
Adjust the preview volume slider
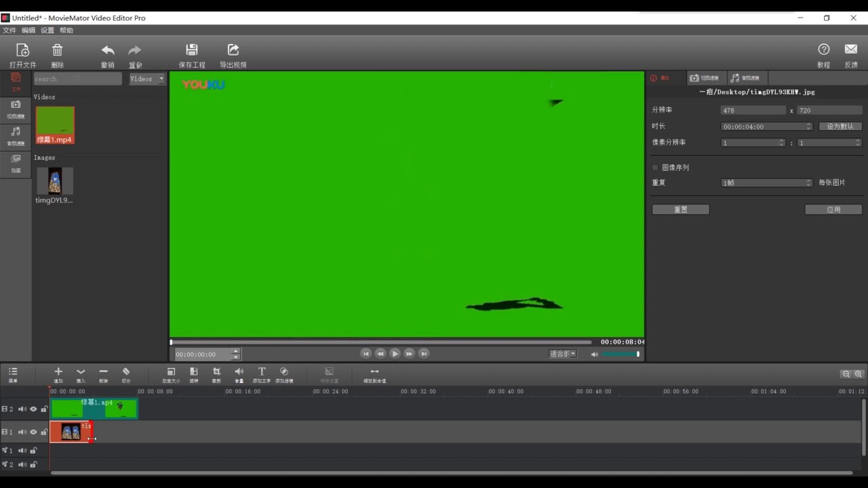(620, 354)
